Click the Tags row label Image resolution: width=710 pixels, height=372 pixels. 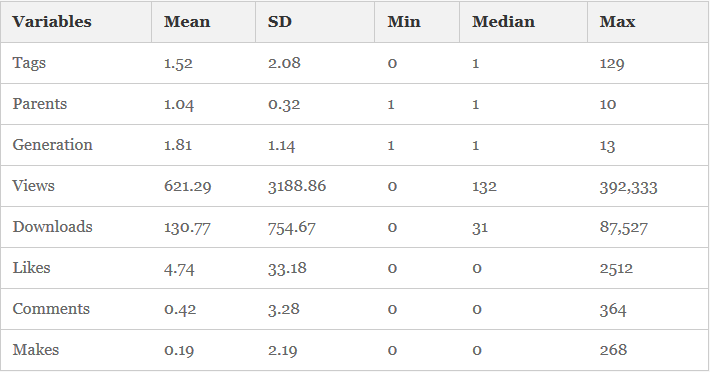29,63
